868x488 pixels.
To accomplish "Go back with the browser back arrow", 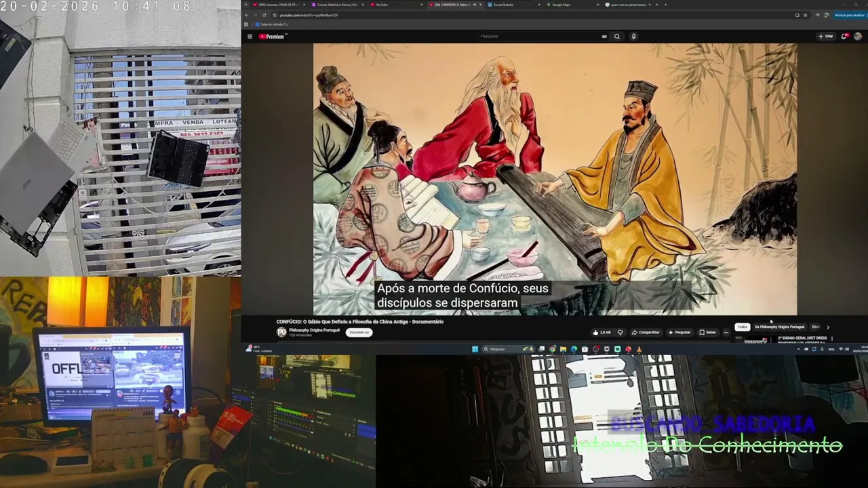I will tap(247, 15).
